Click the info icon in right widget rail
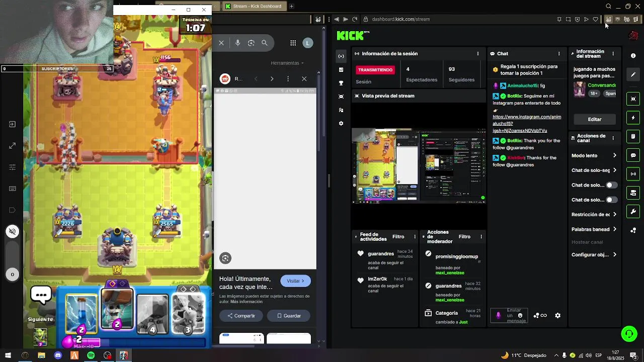Screen dimensions: 644x362 tap(633, 56)
